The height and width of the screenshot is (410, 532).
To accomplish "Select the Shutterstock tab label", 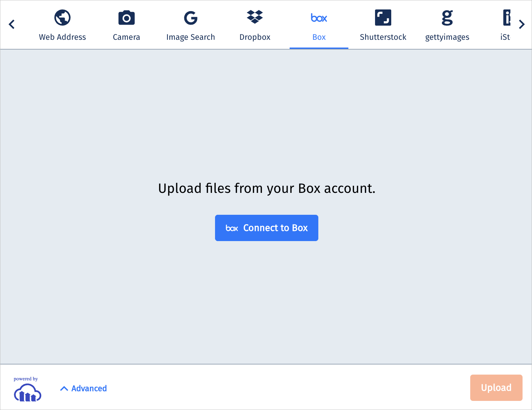I will 383,37.
